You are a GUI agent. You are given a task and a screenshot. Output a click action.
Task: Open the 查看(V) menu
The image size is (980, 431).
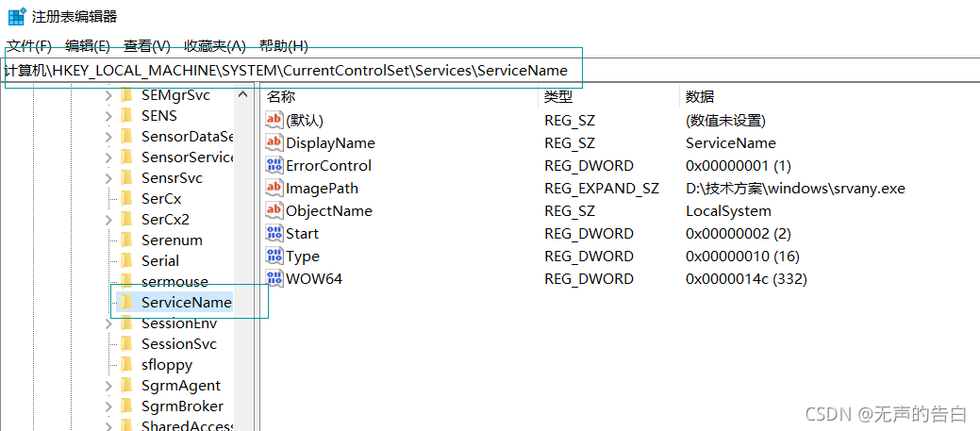147,45
